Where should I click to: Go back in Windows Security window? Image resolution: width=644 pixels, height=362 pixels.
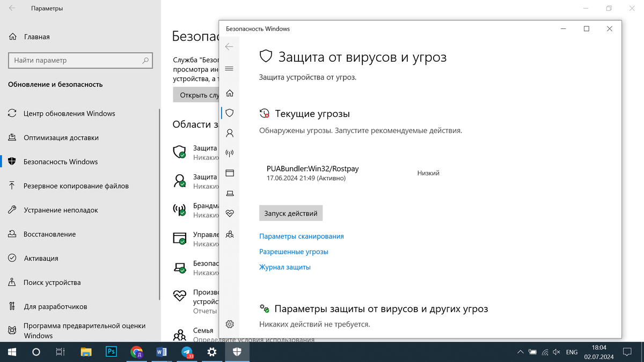tap(229, 47)
